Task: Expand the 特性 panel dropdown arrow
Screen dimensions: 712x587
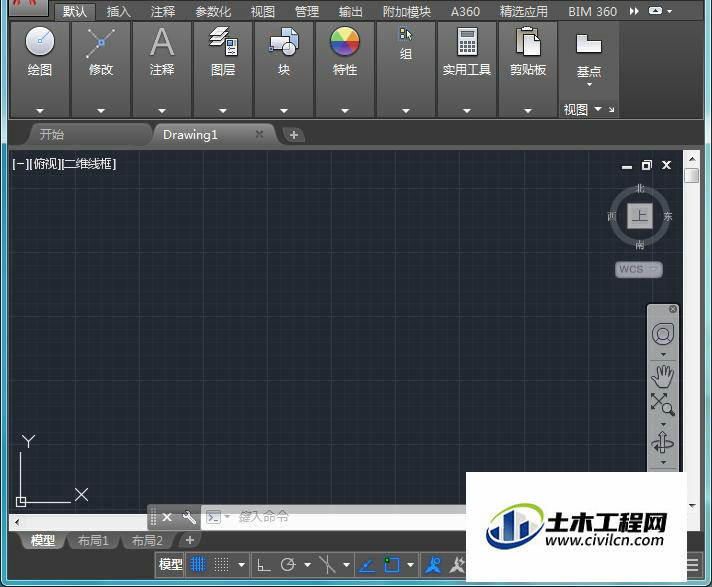Action: [x=345, y=110]
